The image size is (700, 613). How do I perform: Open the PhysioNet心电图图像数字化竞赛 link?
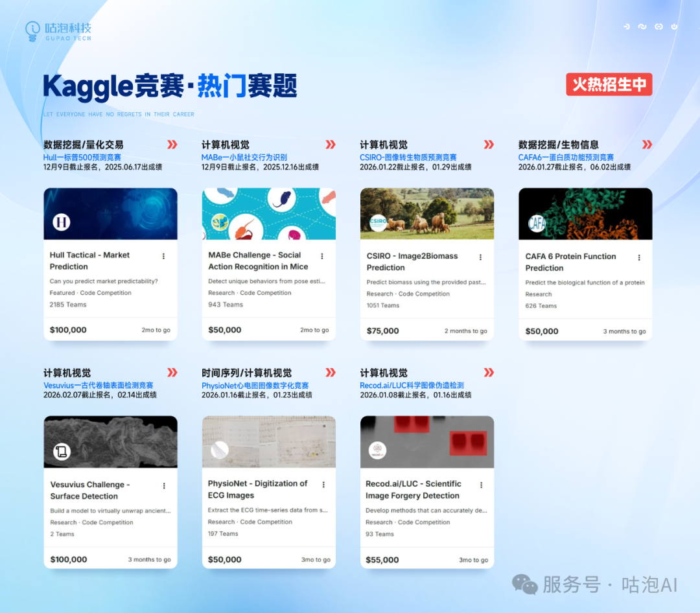pyautogui.click(x=255, y=386)
